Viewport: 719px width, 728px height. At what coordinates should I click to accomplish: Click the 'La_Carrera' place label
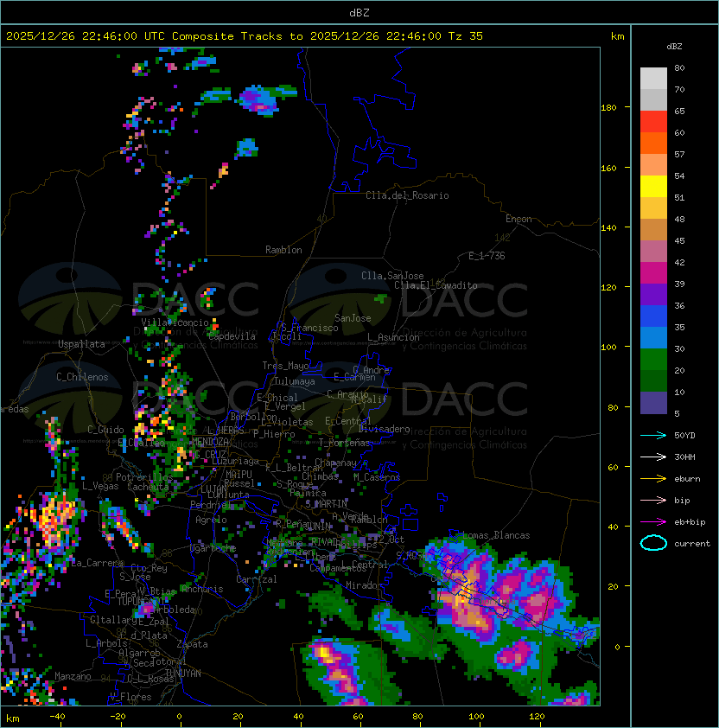pos(98,563)
